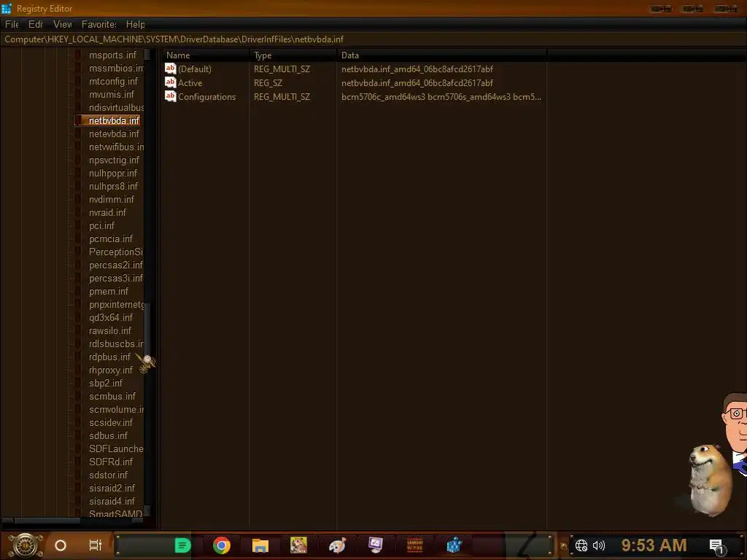This screenshot has width=747, height=560.
Task: Select the SDFRd.inf key
Action: pyautogui.click(x=111, y=462)
